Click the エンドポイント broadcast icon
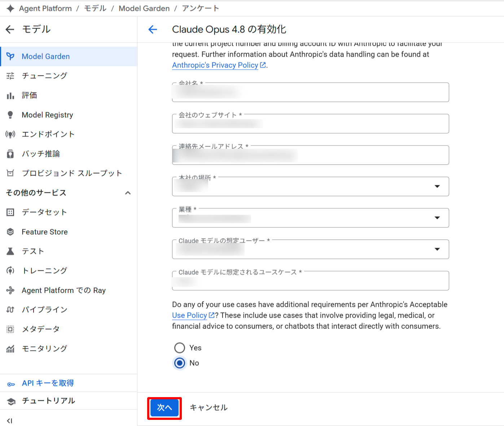This screenshot has height=426, width=504. click(10, 134)
